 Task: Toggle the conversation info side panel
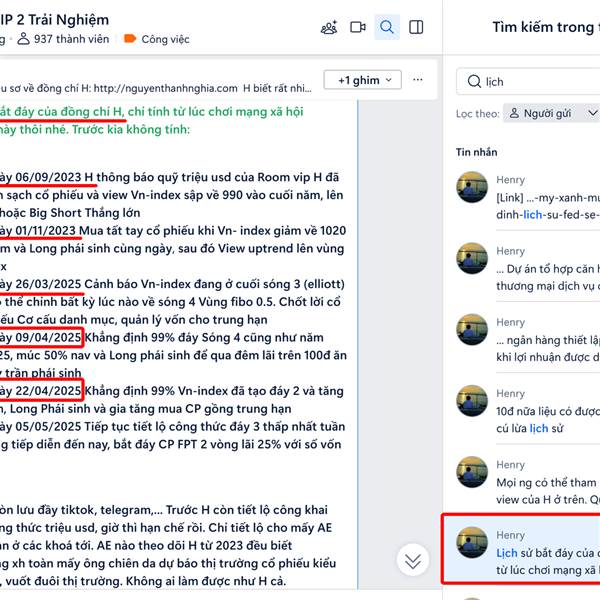click(416, 27)
